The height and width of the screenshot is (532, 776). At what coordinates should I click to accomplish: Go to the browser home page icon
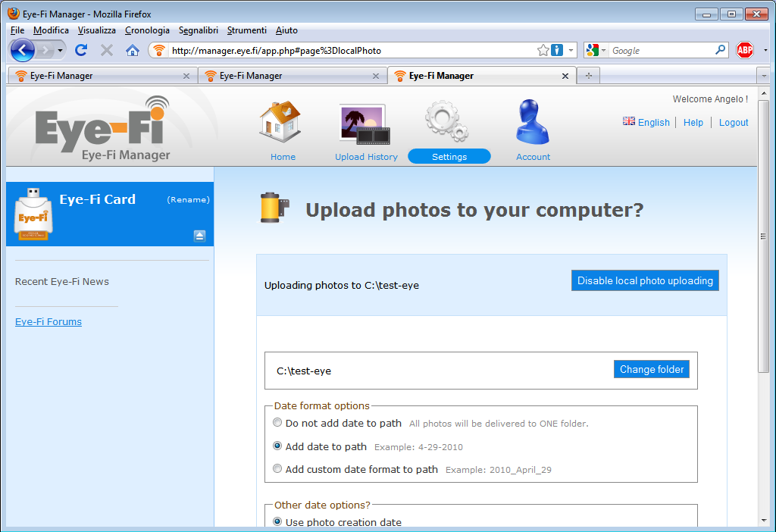tap(132, 50)
